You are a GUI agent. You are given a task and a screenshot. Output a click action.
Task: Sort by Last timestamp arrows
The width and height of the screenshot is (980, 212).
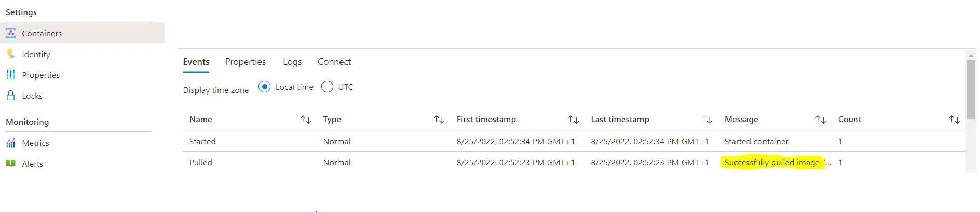(707, 120)
